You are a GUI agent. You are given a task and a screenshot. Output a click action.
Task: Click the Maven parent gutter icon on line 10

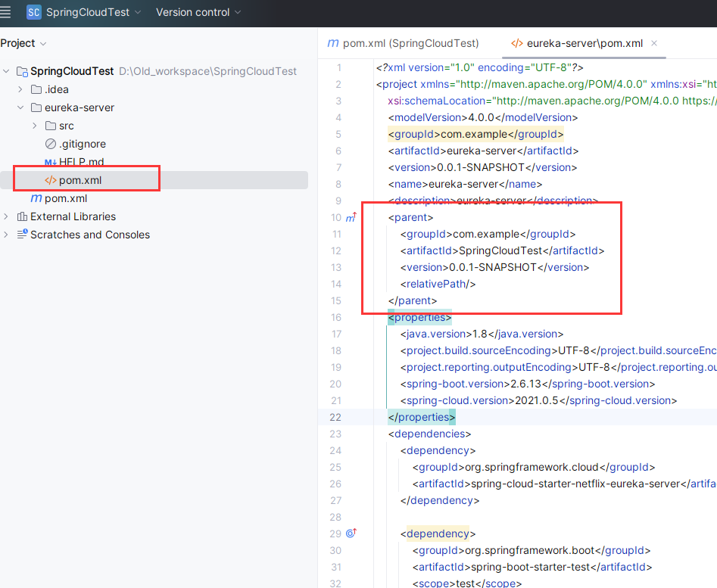point(351,218)
